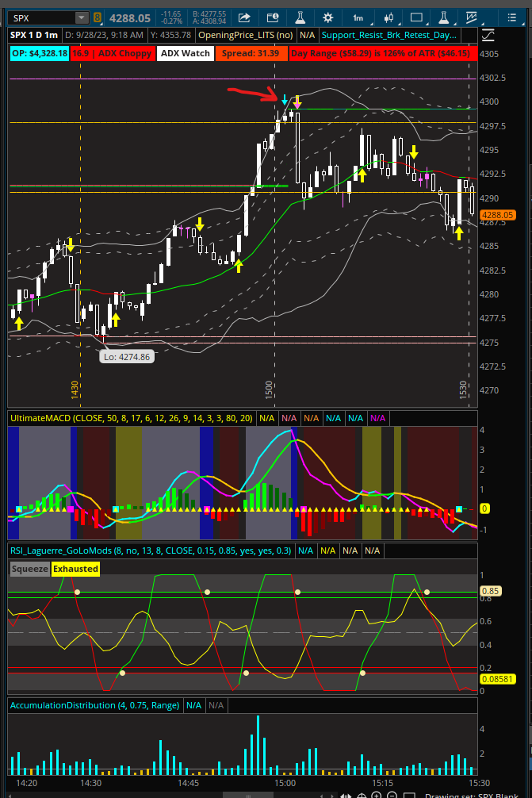Open the studies beaker icon
Image resolution: width=532 pixels, height=798 pixels.
coord(300,17)
